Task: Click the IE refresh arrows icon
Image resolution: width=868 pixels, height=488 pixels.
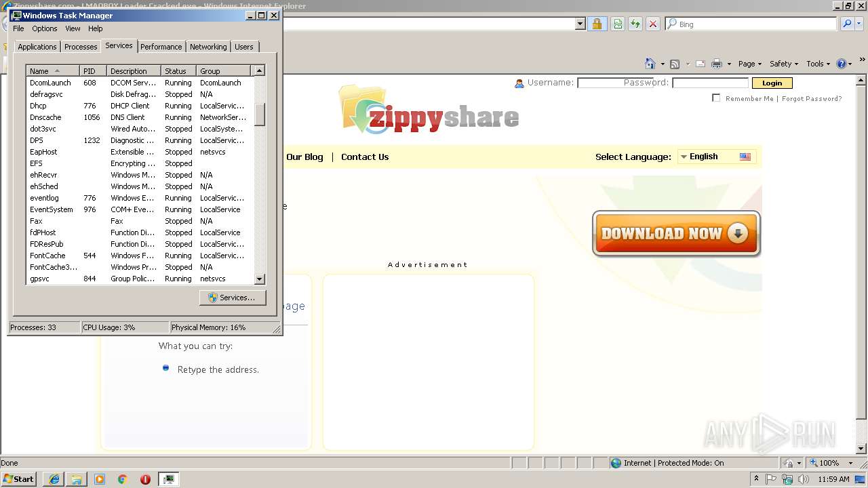Action: pos(635,24)
